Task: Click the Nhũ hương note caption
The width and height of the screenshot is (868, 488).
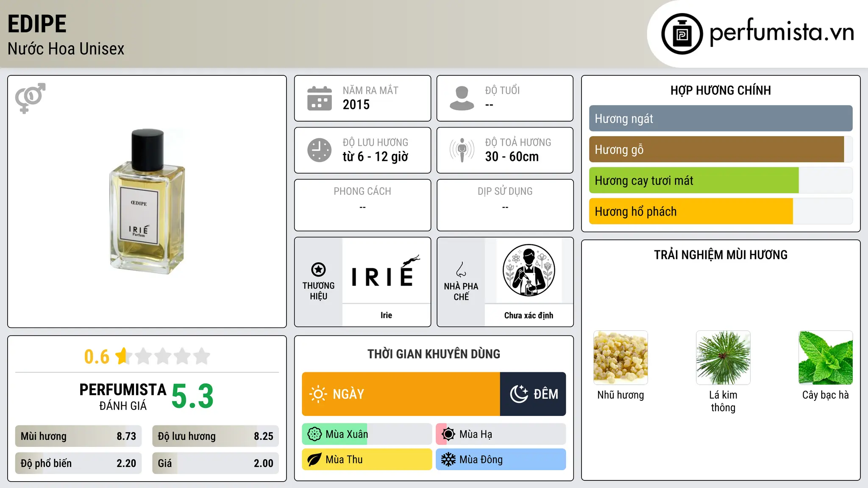Action: 620,395
